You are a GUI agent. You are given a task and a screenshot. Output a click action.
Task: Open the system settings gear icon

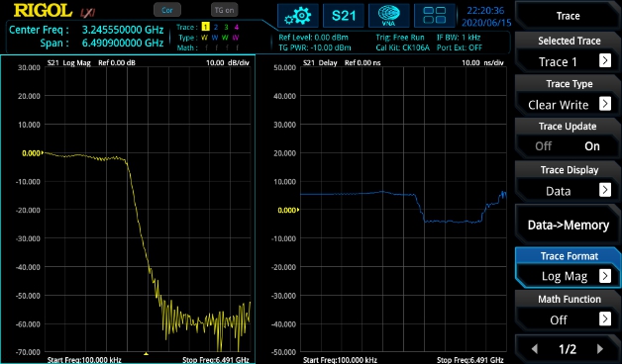[x=298, y=16]
